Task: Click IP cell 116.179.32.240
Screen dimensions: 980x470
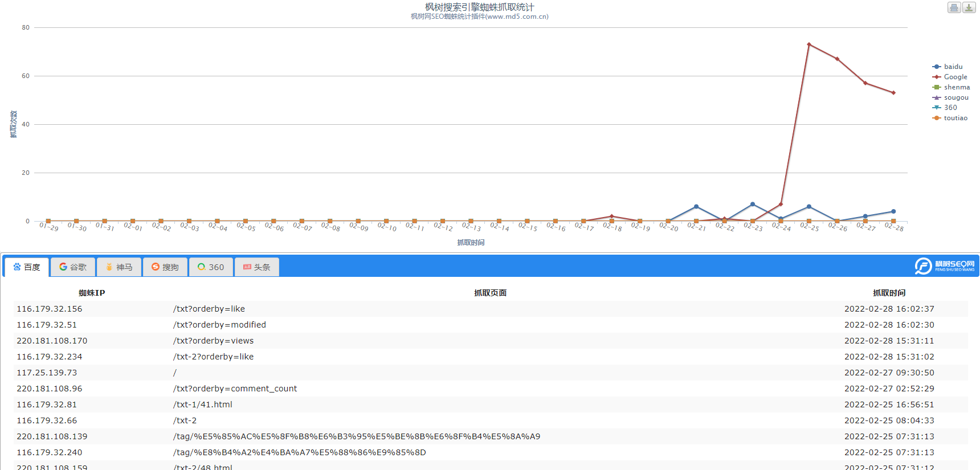Action: 50,452
